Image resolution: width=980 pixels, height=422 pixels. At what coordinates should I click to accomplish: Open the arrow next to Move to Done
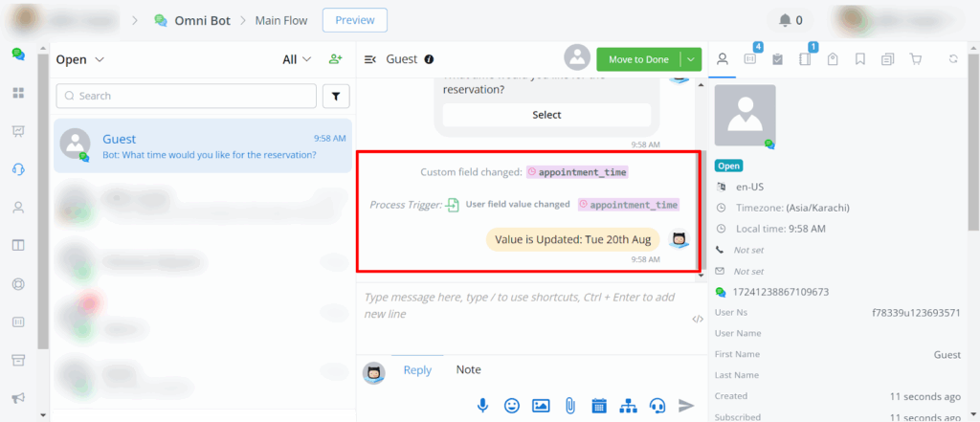tap(691, 59)
